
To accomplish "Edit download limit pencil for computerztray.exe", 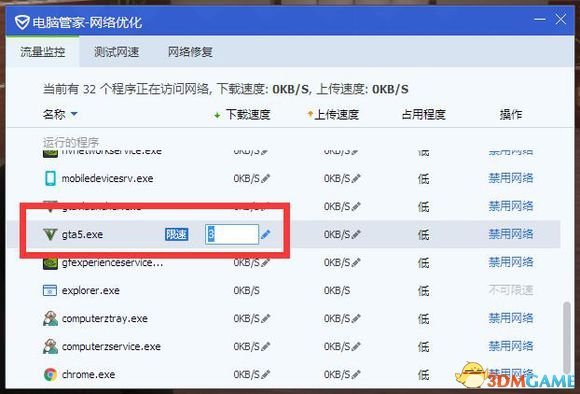I will (266, 319).
